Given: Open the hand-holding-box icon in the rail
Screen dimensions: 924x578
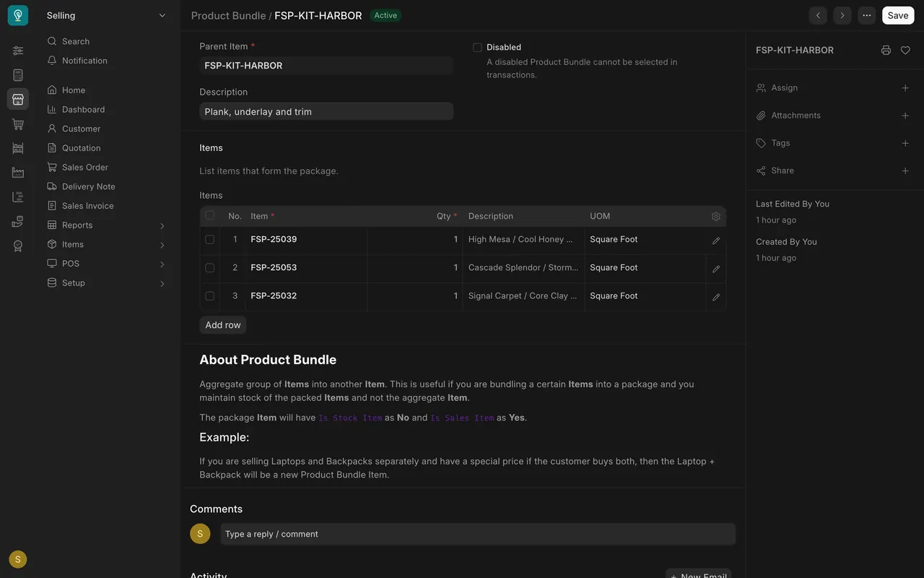Looking at the screenshot, I should pos(18,222).
